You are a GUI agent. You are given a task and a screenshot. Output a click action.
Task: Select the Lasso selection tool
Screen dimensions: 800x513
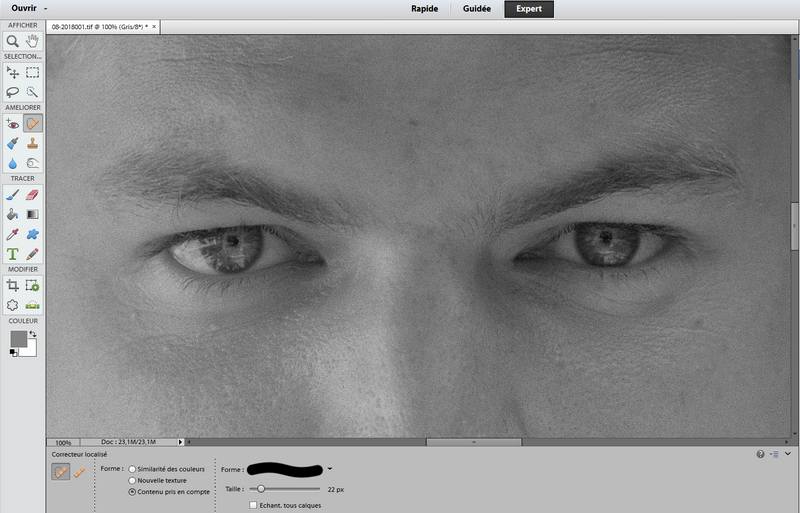click(13, 91)
